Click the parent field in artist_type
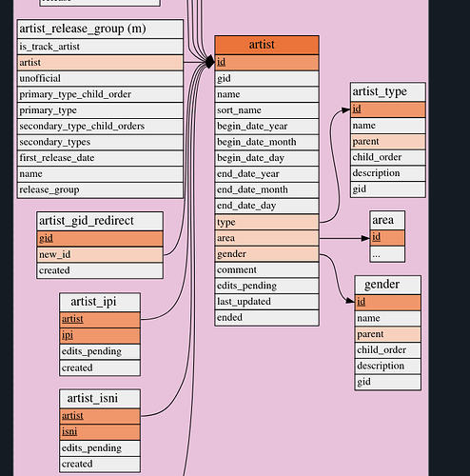Image resolution: width=470 pixels, height=476 pixels. coord(388,142)
